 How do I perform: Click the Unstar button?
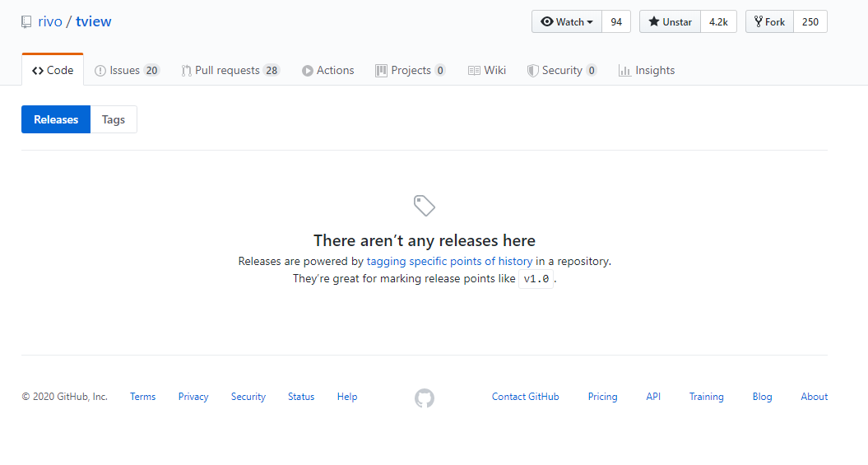pyautogui.click(x=670, y=21)
